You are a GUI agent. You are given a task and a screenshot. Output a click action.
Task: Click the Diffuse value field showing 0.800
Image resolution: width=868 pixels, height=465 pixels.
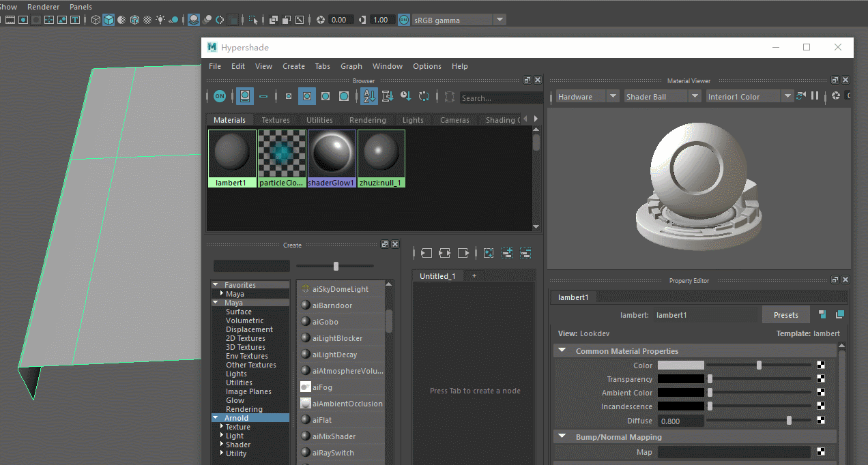coord(680,421)
